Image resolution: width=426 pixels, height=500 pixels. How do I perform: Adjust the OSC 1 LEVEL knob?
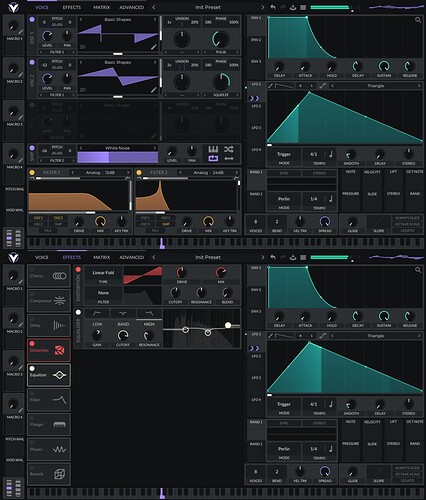tap(47, 36)
